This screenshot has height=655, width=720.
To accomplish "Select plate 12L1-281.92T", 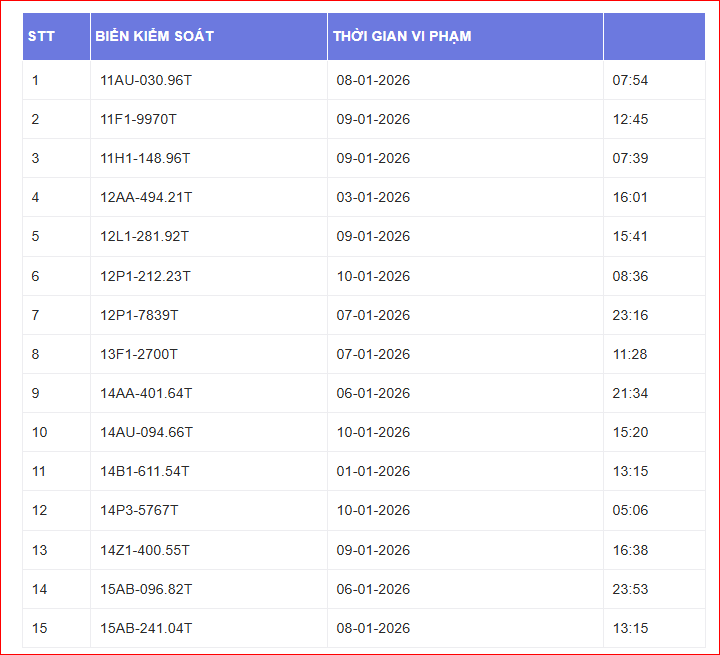I will coord(144,236).
